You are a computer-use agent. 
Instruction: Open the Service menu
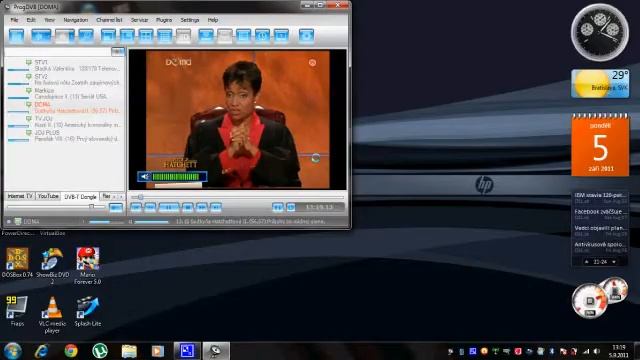pos(139,20)
